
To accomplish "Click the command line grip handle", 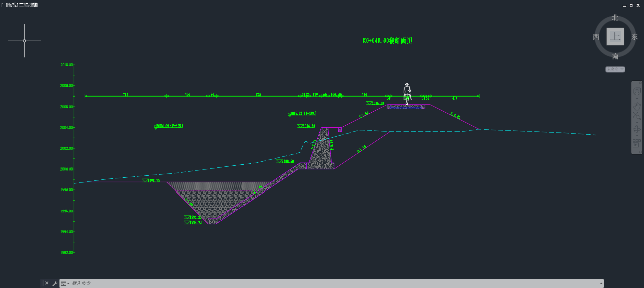I will (x=42, y=283).
